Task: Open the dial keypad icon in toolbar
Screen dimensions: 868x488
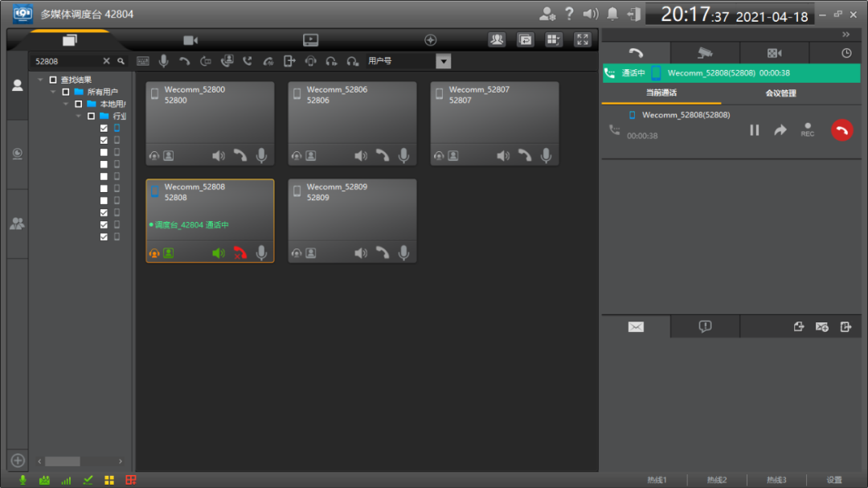Action: [x=143, y=61]
